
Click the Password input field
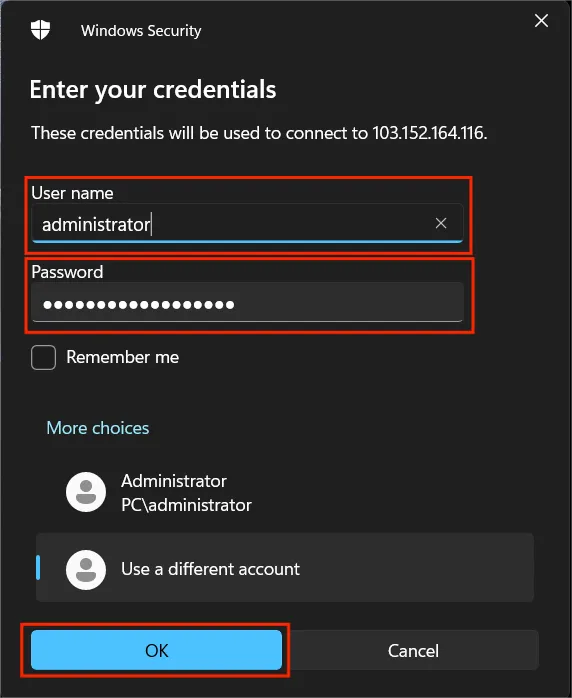point(247,302)
